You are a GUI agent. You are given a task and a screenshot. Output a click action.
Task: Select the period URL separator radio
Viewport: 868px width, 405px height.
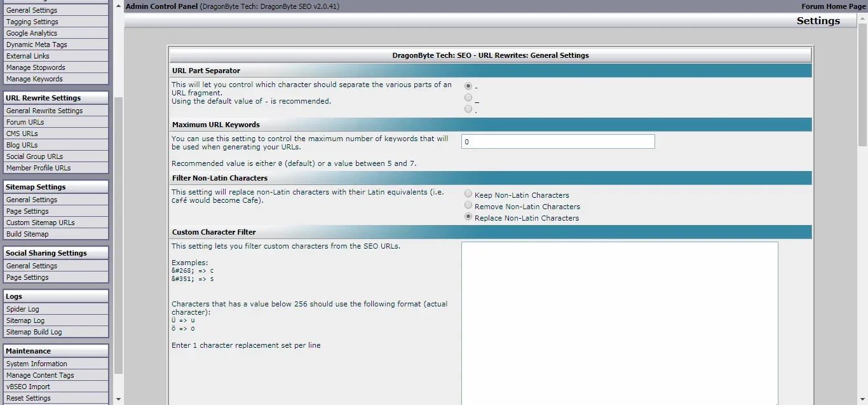(468, 109)
